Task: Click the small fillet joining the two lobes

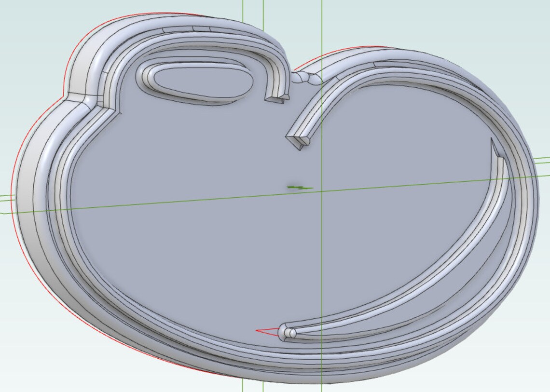Action: point(306,78)
